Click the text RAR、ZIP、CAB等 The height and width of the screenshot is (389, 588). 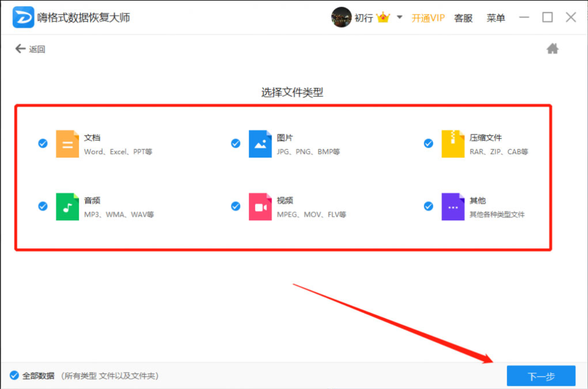point(499,152)
